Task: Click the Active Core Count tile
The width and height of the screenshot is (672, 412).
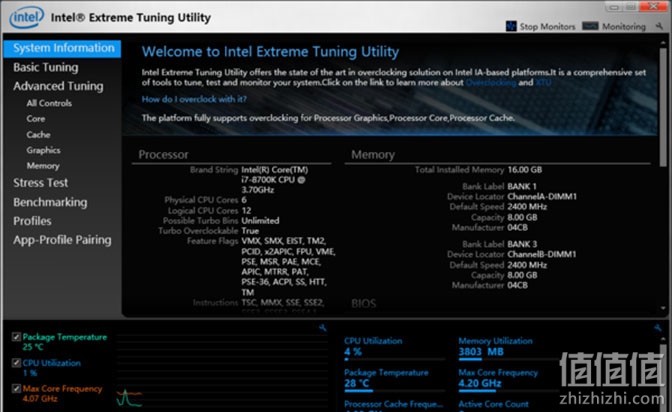Action: (493, 405)
